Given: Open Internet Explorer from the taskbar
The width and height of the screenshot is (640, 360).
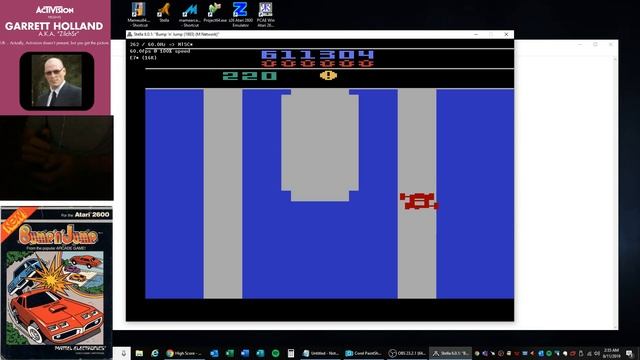Looking at the screenshot, I should pyautogui.click(x=155, y=353).
